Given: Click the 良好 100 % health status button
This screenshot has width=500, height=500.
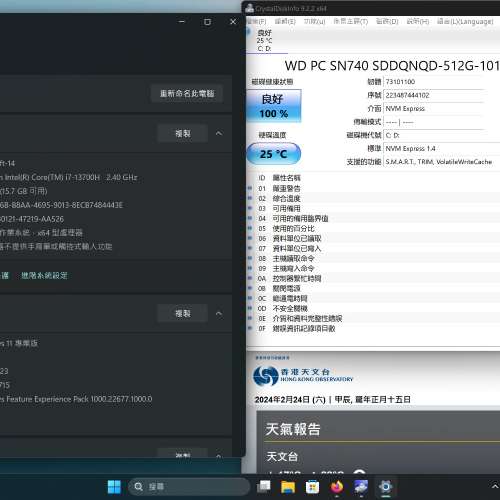Looking at the screenshot, I should (274, 106).
